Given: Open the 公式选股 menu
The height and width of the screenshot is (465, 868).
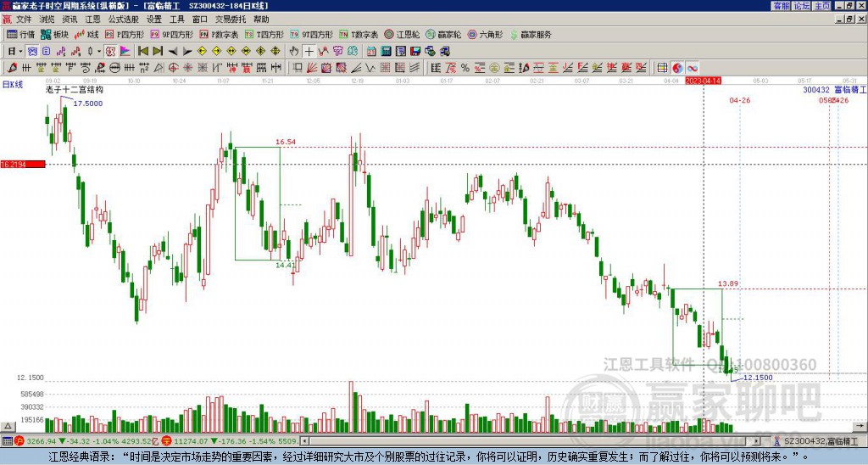Looking at the screenshot, I should [x=122, y=19].
